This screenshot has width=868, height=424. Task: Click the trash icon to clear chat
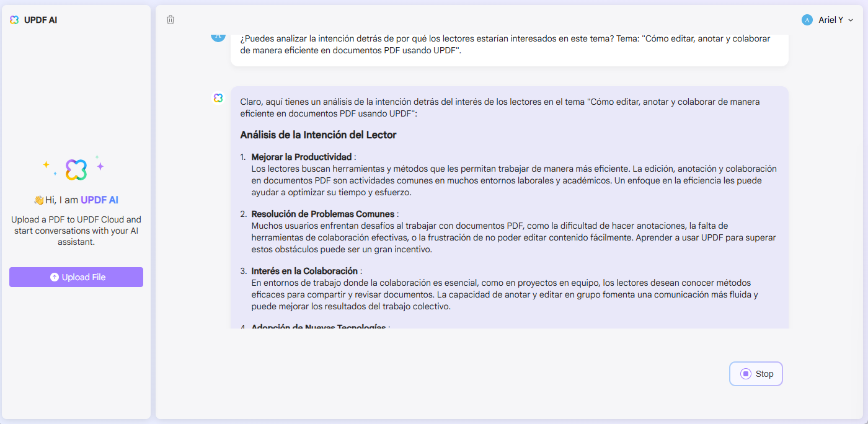[x=170, y=20]
